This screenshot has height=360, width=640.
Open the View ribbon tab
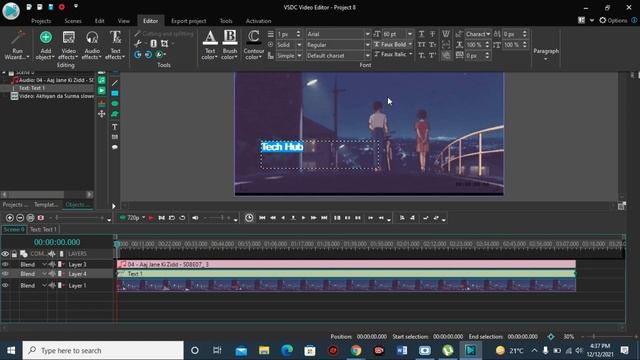click(123, 21)
